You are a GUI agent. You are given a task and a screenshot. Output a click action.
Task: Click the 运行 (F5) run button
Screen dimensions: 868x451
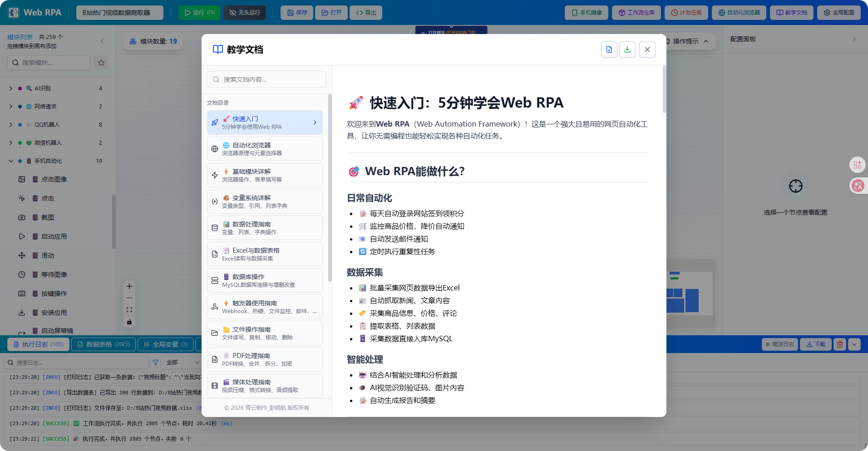point(199,12)
